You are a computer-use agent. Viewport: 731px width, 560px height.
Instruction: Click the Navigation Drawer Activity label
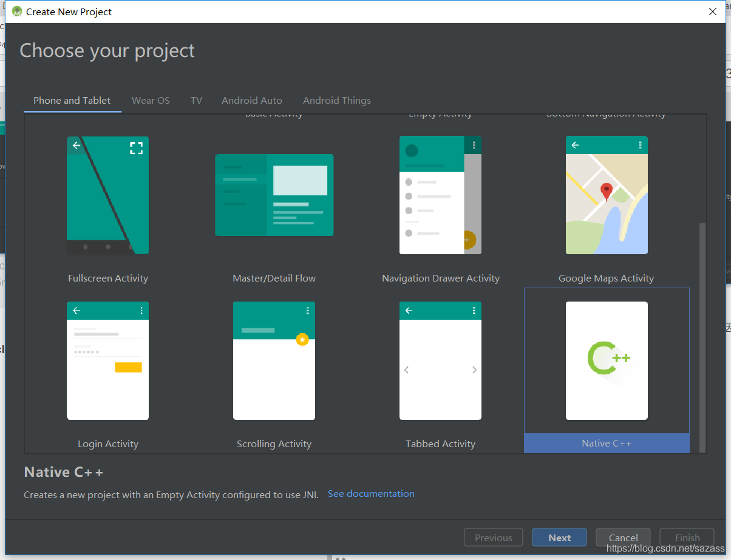441,278
